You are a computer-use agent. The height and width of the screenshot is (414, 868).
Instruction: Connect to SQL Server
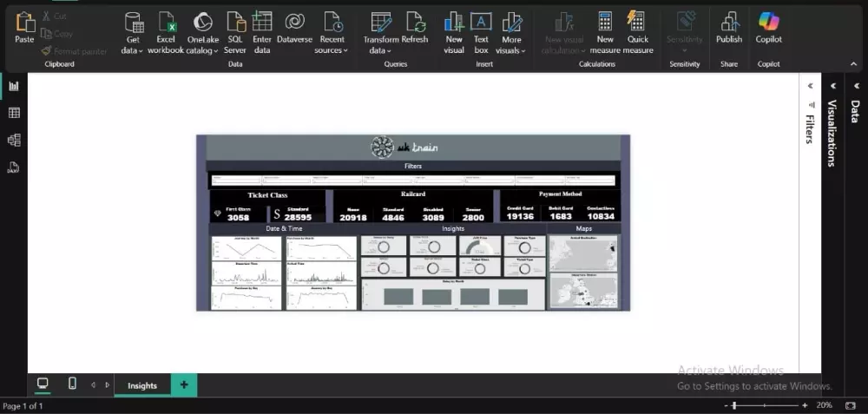pos(235,33)
